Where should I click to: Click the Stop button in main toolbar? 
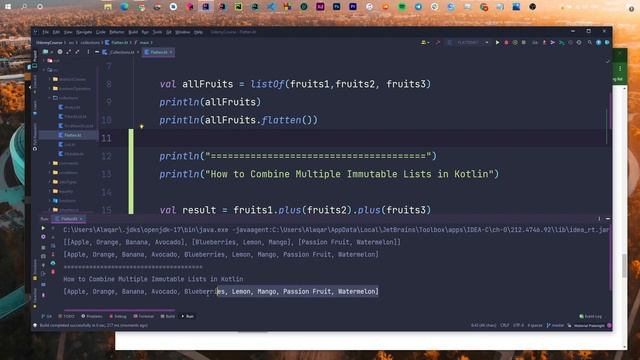pos(524,42)
